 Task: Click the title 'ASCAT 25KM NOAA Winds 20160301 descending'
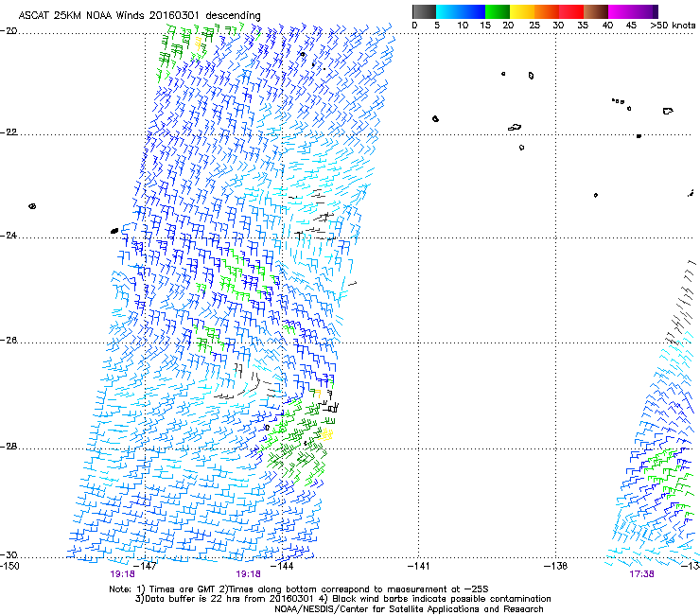click(139, 16)
